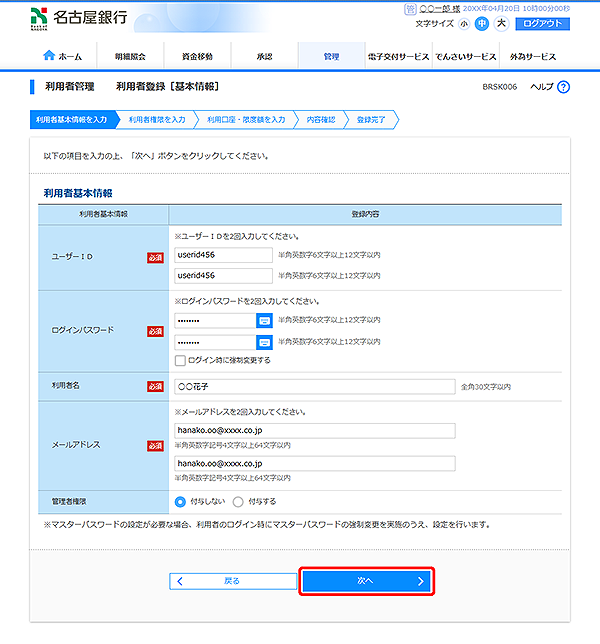Select 付与しない administrator permission radio
600x644 pixels.
(180, 502)
